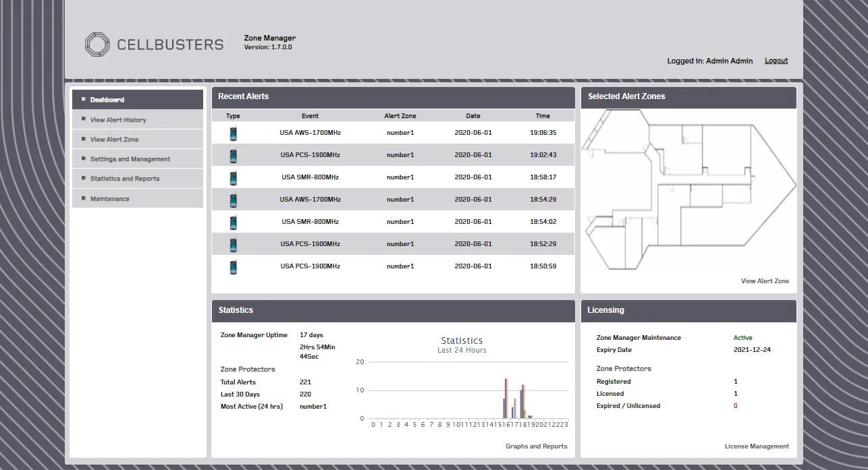This screenshot has width=868, height=470.
Task: Click the phone icon for the 18:58:17 alert
Action: click(233, 177)
